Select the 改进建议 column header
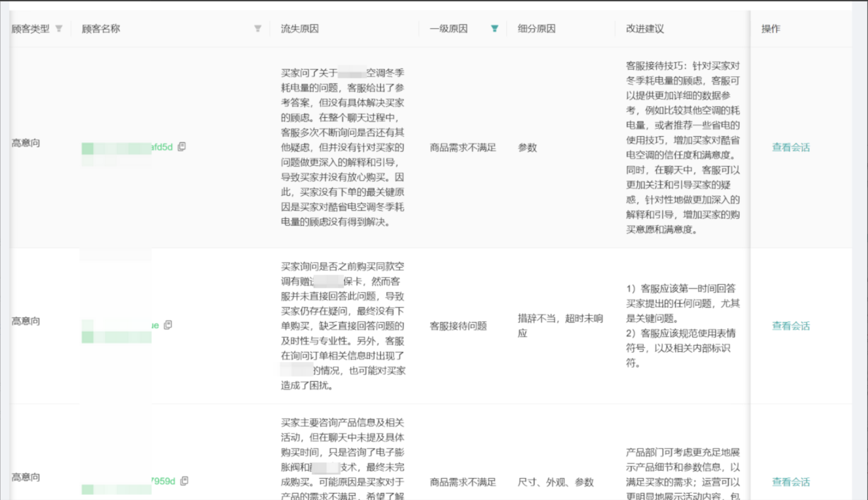Viewport: 868px width, 500px height. click(x=645, y=29)
